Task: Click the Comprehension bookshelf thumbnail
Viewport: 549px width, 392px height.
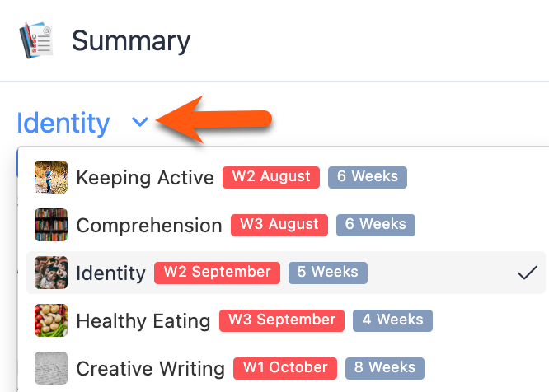Action: tap(51, 225)
